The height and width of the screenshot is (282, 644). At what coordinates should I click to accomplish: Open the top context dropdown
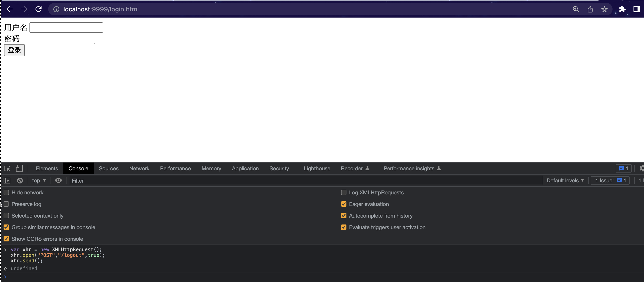(x=38, y=180)
